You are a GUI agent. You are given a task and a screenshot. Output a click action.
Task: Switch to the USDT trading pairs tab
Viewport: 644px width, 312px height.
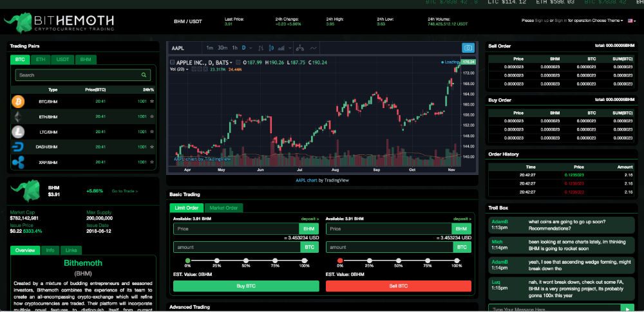(x=63, y=60)
